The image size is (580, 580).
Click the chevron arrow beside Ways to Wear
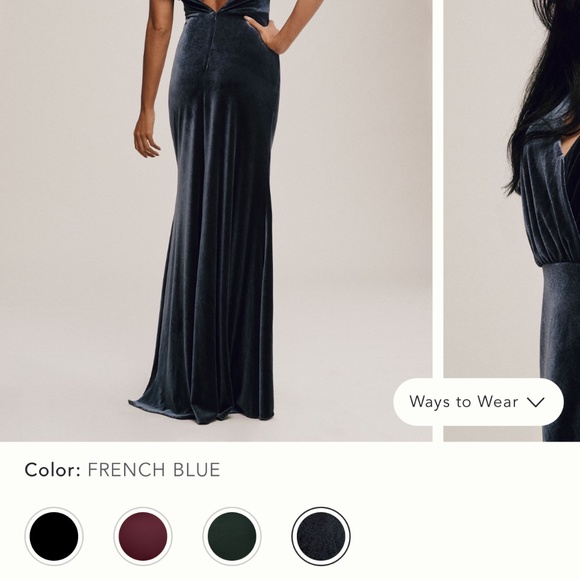click(535, 402)
